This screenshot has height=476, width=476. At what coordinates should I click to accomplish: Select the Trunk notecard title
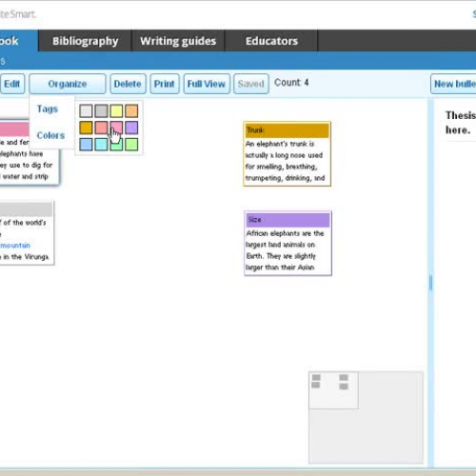pos(288,130)
